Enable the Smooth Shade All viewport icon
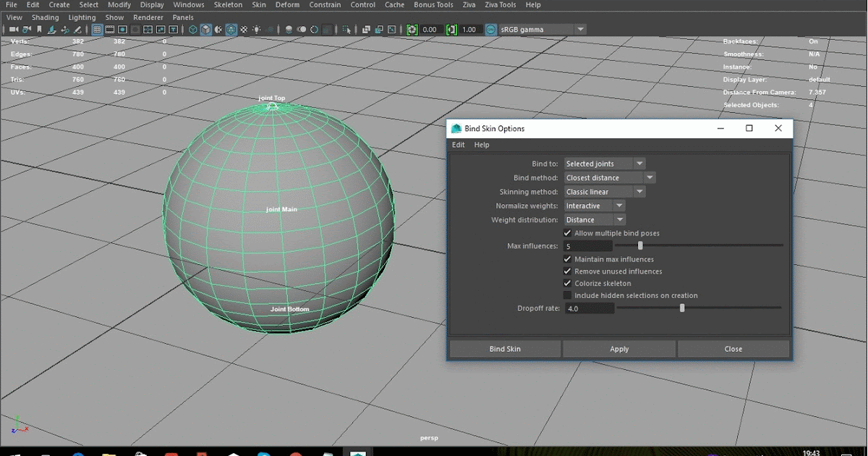The image size is (868, 456). click(x=205, y=30)
